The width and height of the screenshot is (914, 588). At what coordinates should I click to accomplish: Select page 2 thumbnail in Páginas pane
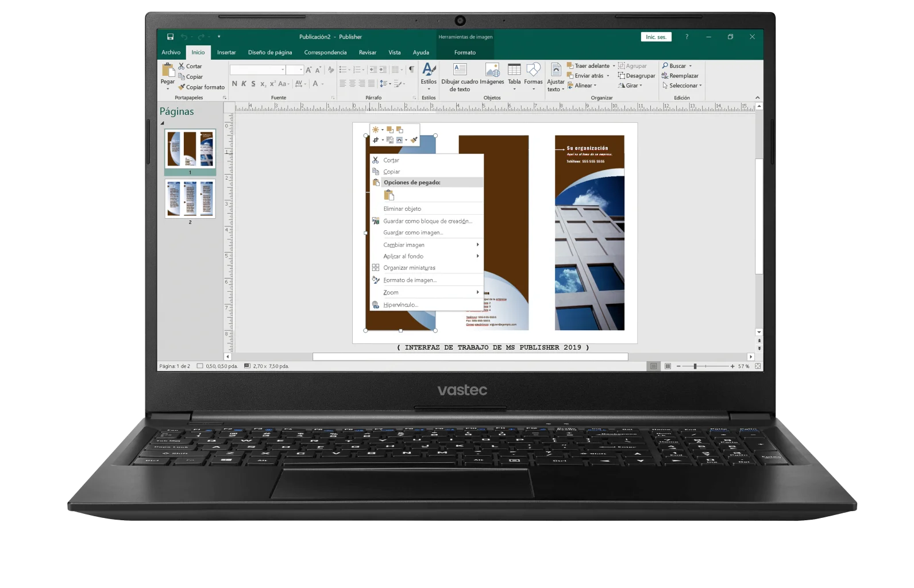coord(190,199)
